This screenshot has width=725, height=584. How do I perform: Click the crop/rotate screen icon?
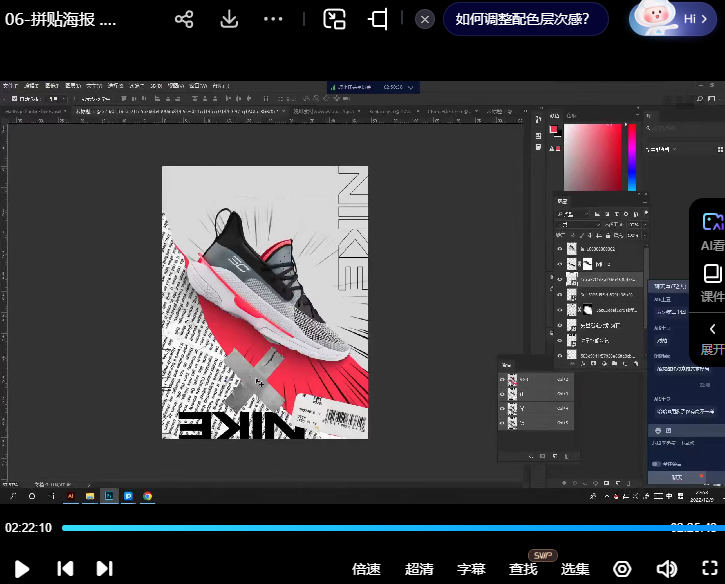click(x=378, y=19)
